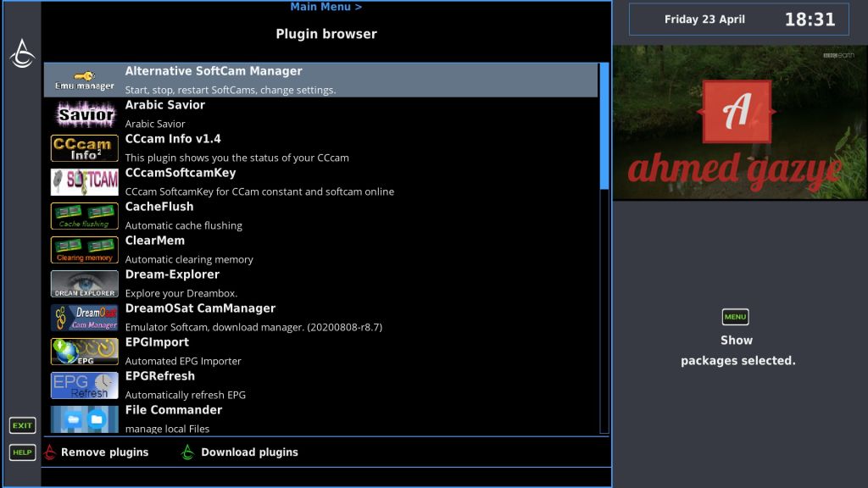Select Arabic Savior plugin title

tap(165, 105)
